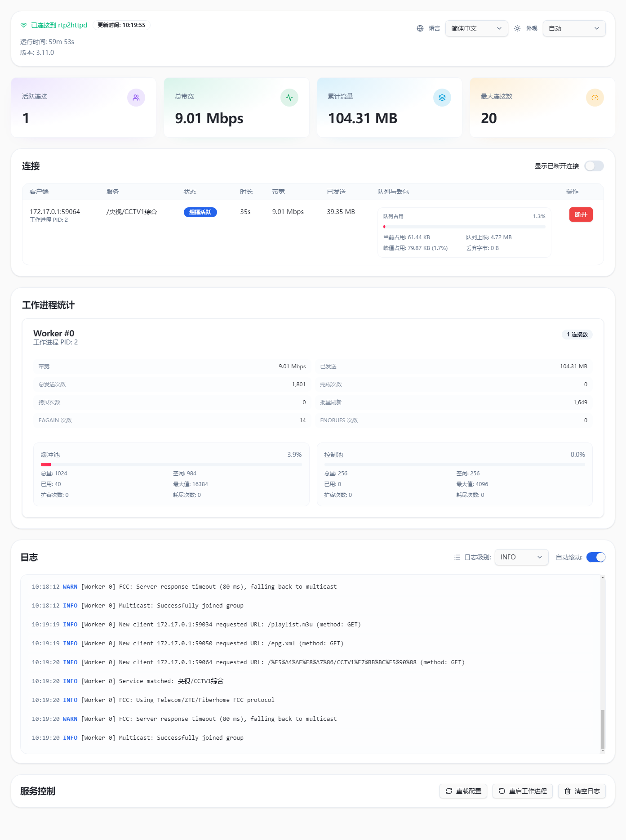Click the 队列占用 progress bar
The width and height of the screenshot is (626, 840).
click(464, 227)
